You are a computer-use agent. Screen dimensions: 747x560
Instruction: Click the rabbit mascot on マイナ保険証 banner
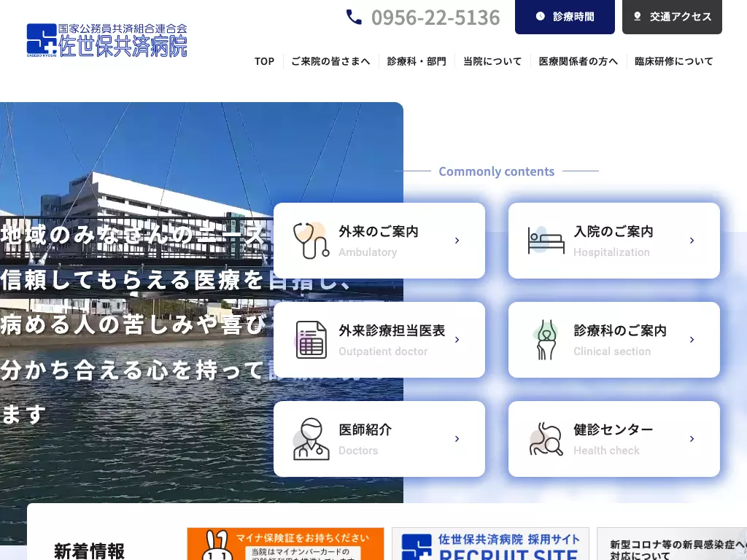(217, 545)
